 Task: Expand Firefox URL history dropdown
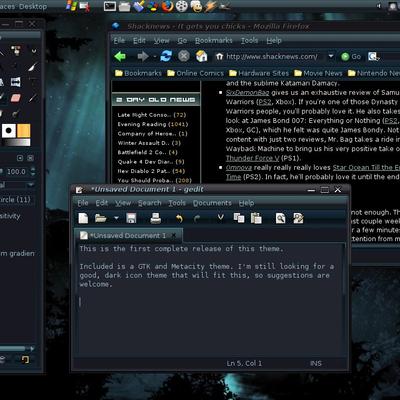(x=331, y=56)
